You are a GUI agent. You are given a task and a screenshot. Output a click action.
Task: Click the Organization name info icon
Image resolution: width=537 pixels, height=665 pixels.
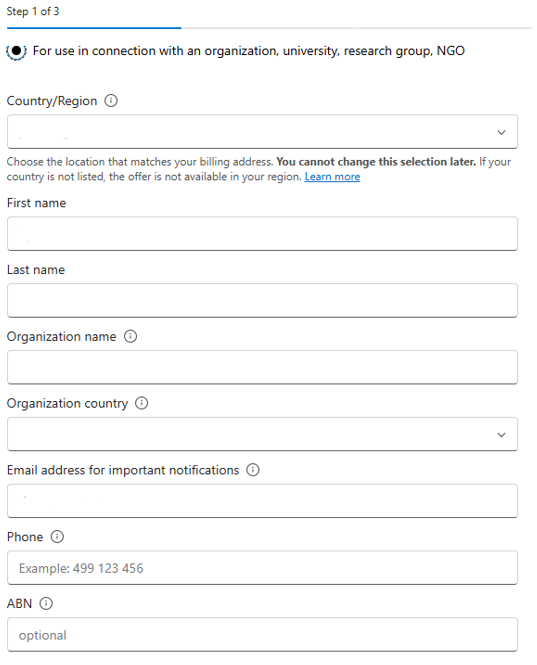tap(130, 337)
